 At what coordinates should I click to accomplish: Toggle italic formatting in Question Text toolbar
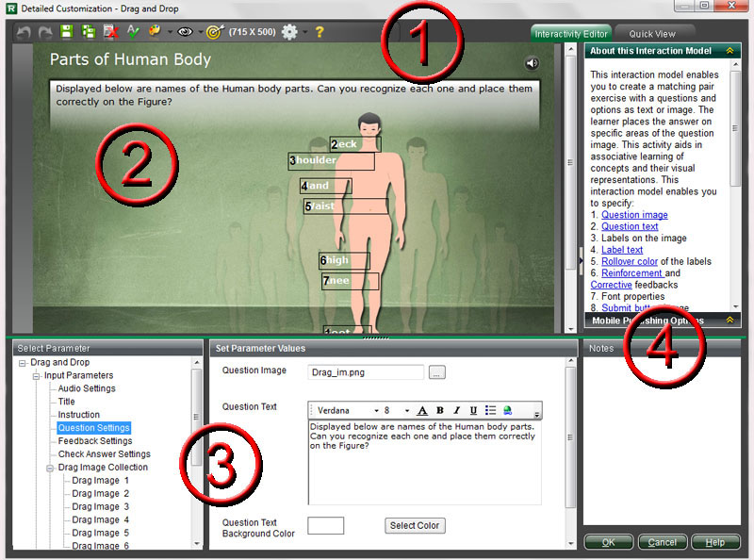(x=456, y=410)
